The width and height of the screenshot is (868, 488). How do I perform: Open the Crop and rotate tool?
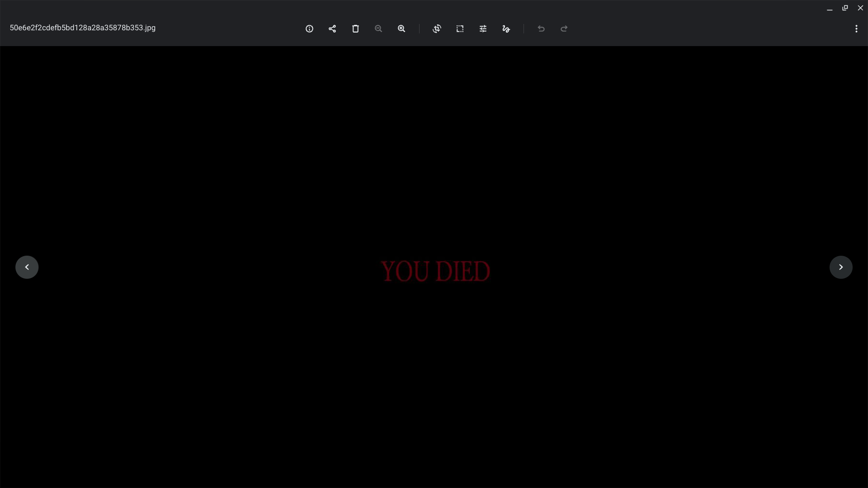(x=437, y=29)
